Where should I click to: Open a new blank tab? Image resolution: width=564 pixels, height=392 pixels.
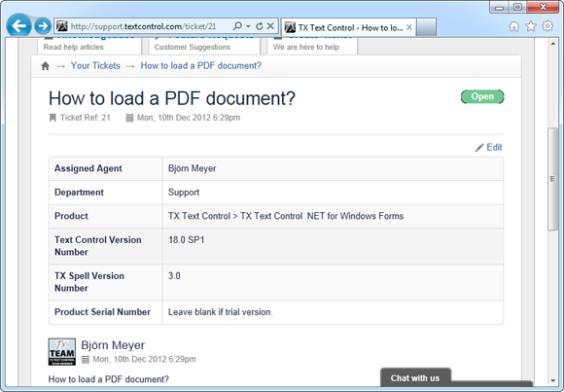[x=427, y=27]
